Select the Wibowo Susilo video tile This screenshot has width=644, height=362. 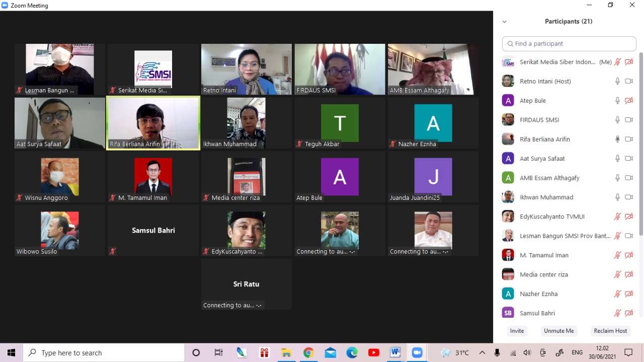tap(60, 231)
